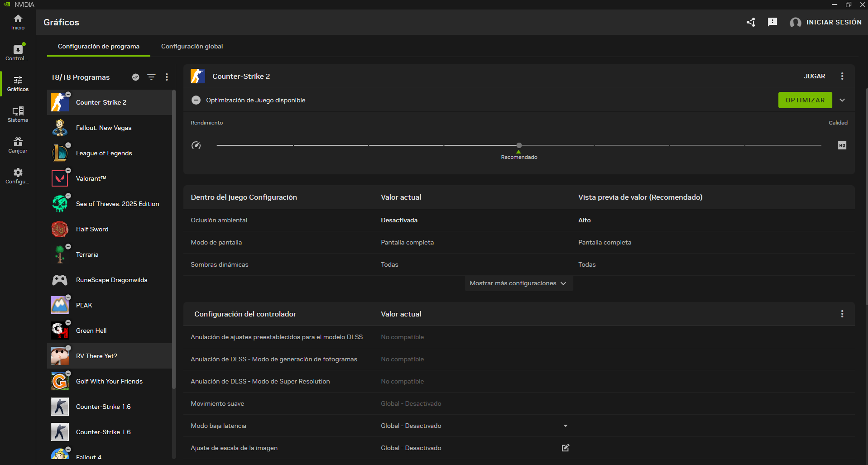Image resolution: width=868 pixels, height=465 pixels.
Task: Select League of Legends icon
Action: click(60, 153)
